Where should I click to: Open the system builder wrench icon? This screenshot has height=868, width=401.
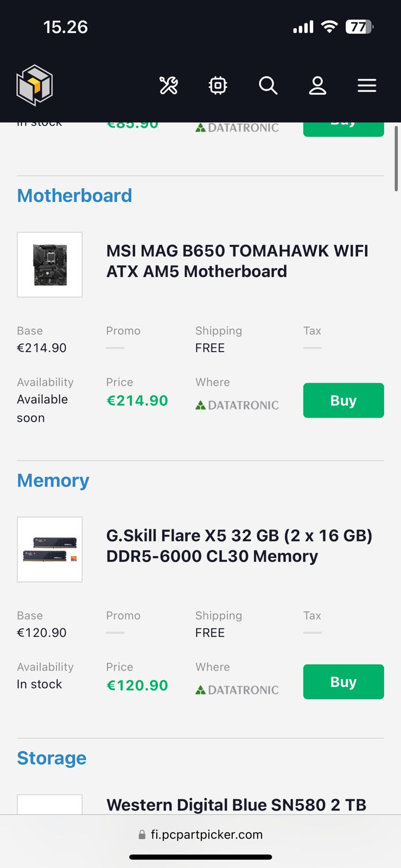[168, 86]
